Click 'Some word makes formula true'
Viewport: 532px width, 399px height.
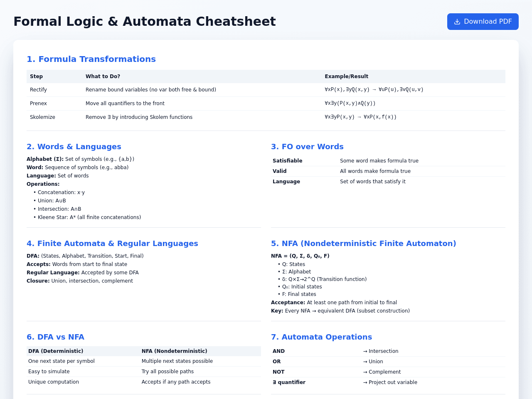coord(379,161)
